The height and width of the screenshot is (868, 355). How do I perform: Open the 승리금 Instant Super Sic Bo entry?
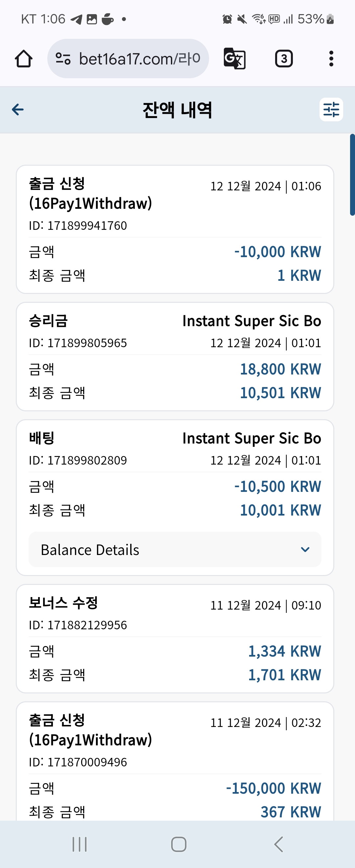pyautogui.click(x=175, y=356)
